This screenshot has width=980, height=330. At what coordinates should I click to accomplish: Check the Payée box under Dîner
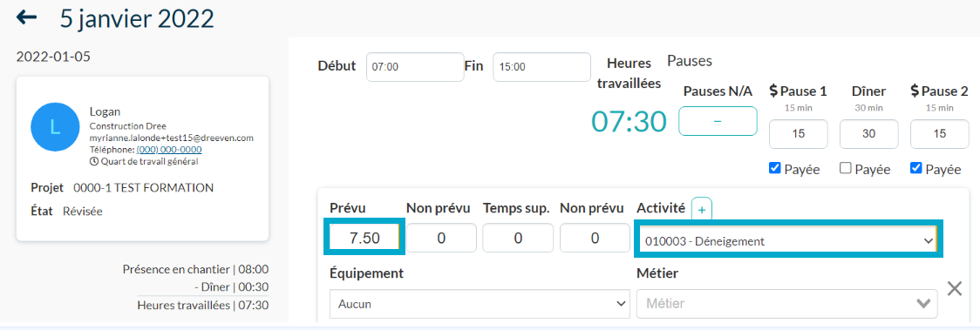click(846, 168)
